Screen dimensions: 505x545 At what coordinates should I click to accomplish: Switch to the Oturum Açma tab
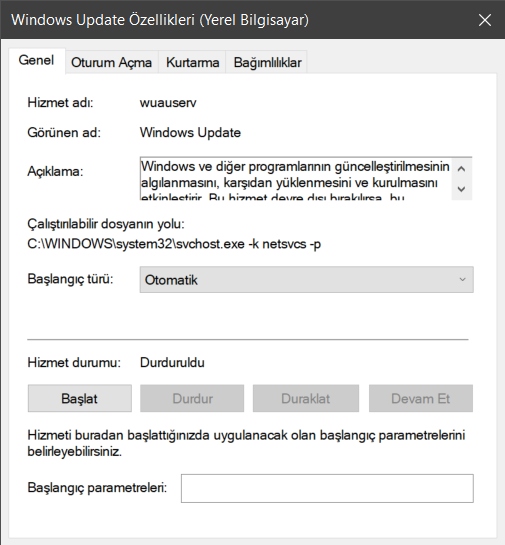pyautogui.click(x=112, y=63)
